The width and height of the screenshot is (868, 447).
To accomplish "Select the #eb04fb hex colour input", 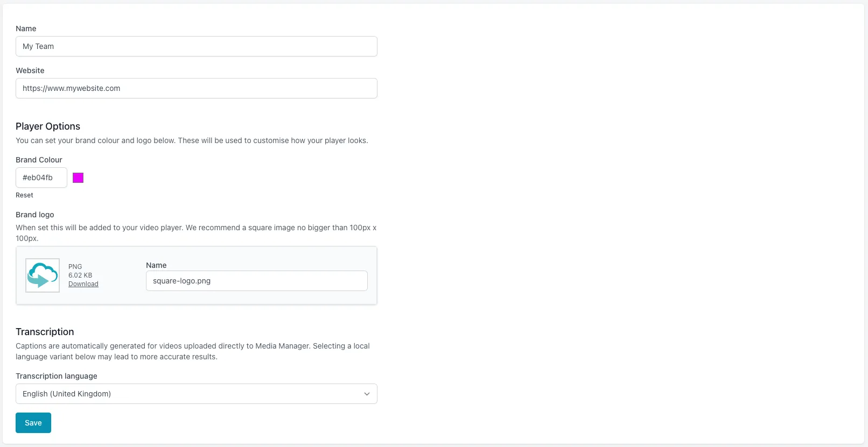I will click(41, 178).
